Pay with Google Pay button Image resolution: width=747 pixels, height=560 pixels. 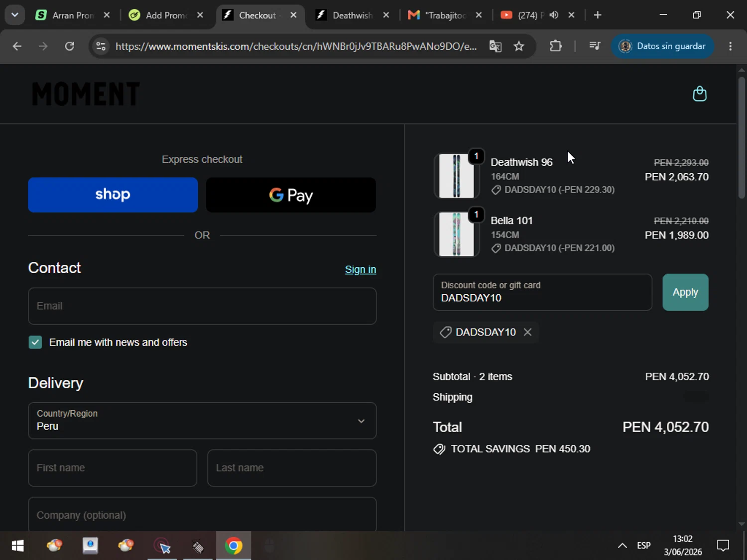(291, 195)
